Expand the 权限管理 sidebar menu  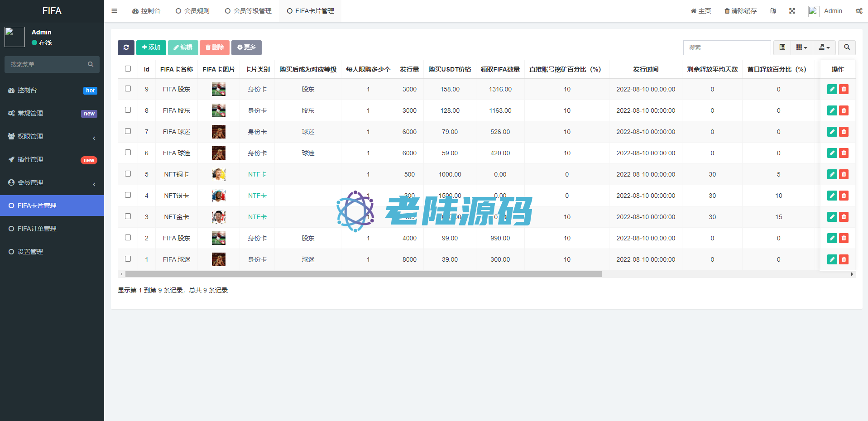(52, 136)
